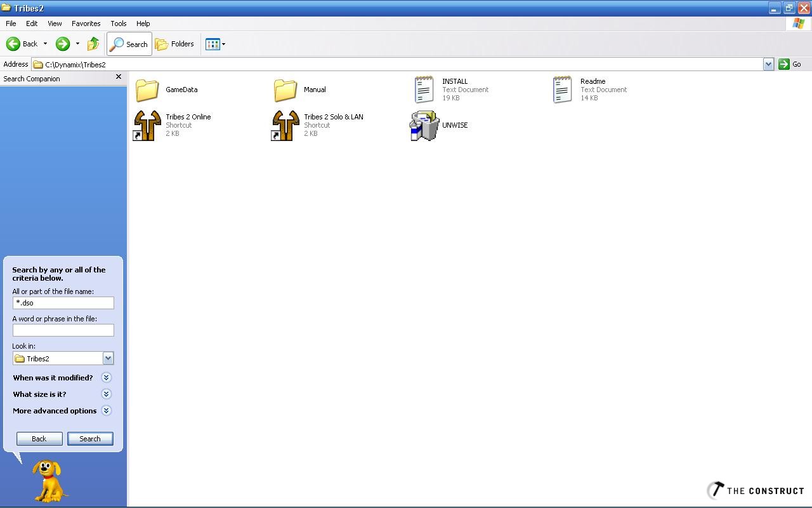Open the View menu
812x508 pixels.
coord(55,23)
